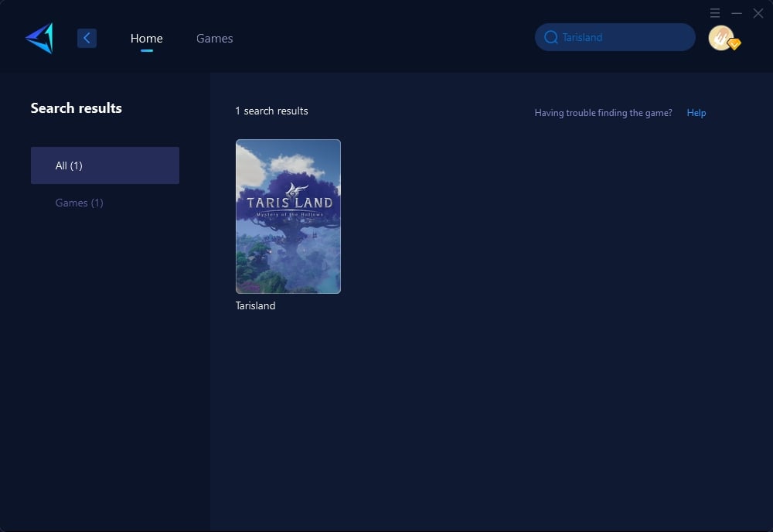This screenshot has width=773, height=532.
Task: Close the application window
Action: (x=758, y=13)
